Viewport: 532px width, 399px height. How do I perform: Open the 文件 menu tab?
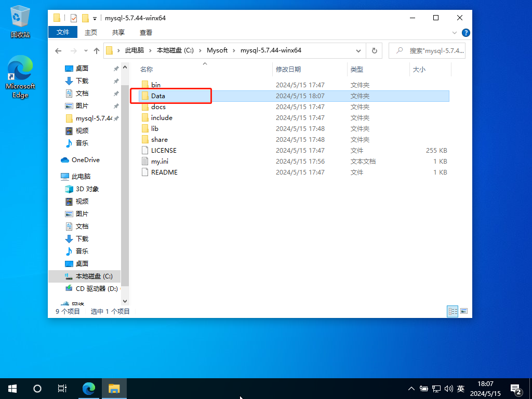tap(63, 32)
